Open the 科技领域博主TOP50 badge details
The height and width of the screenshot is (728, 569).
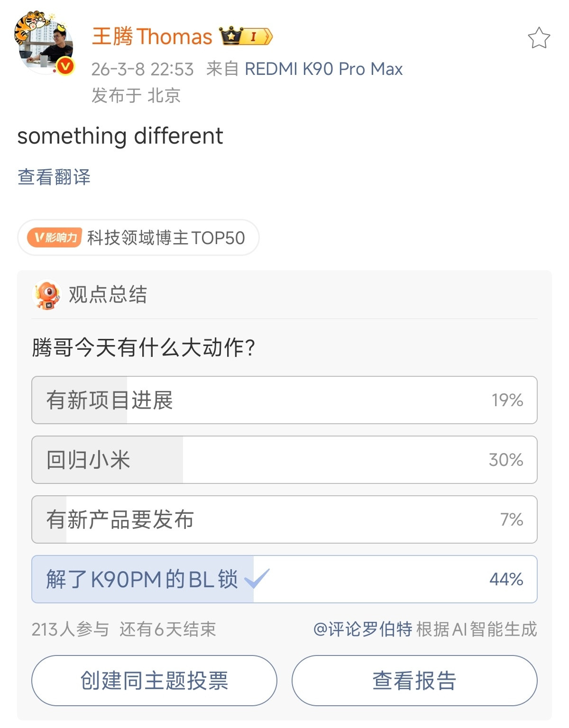coord(165,238)
